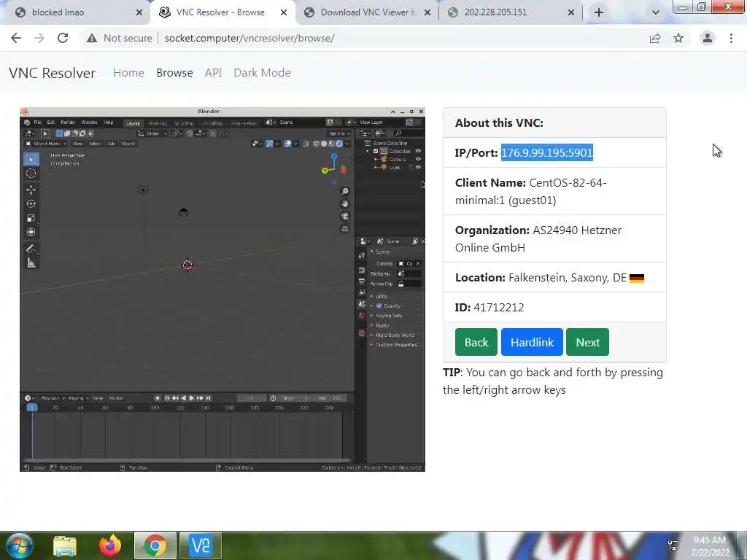This screenshot has width=747, height=560.
Task: Go back to the previous page
Action: (x=16, y=38)
